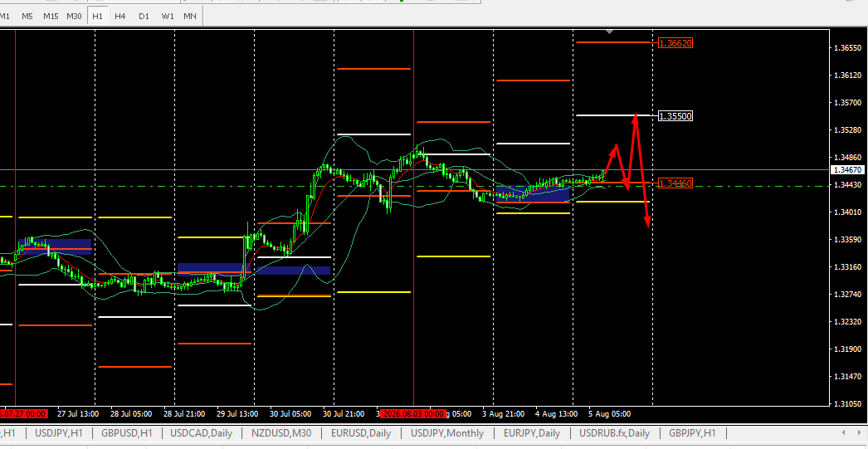
Task: Open the USDJPY,Monthly chart tab
Action: point(447,433)
